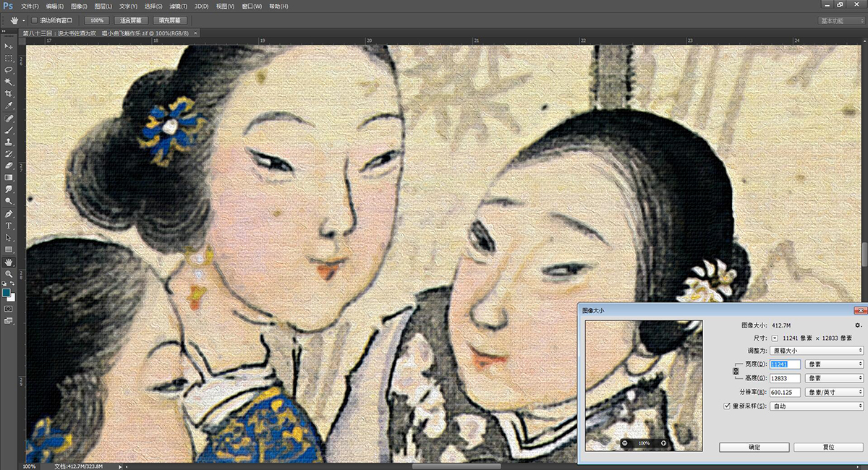Click the background color swatch

[12, 297]
